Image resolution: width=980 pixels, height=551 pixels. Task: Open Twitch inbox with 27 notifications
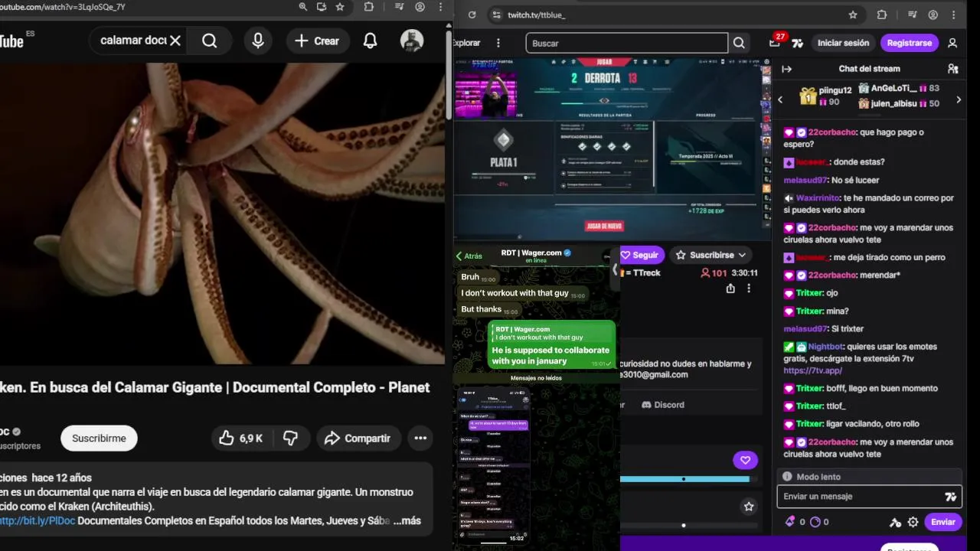776,41
